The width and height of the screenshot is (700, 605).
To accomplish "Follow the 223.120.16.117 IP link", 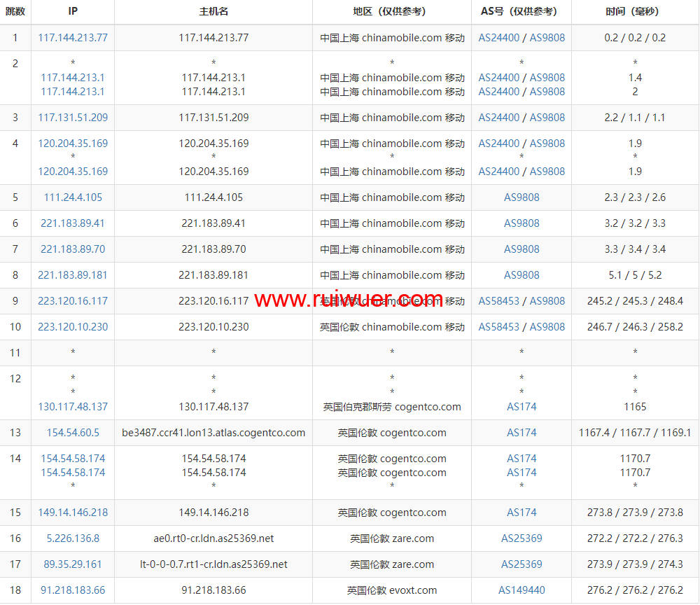I will point(73,301).
